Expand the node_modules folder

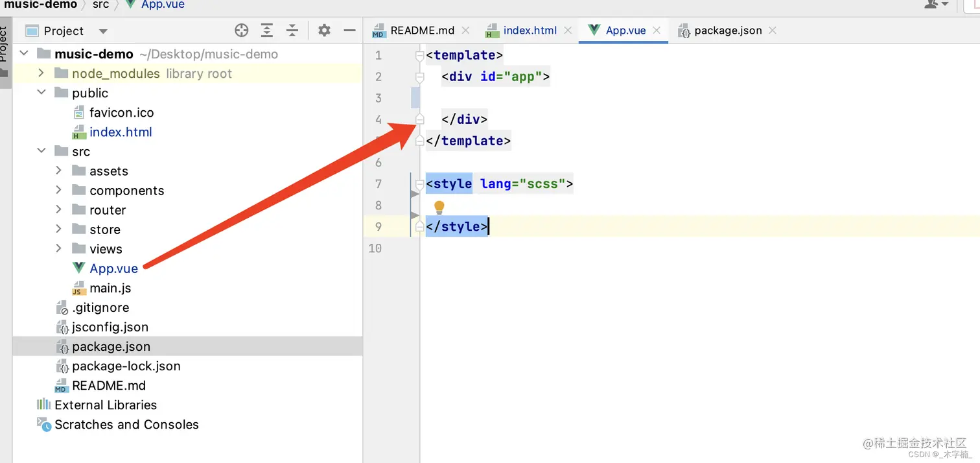[x=41, y=73]
